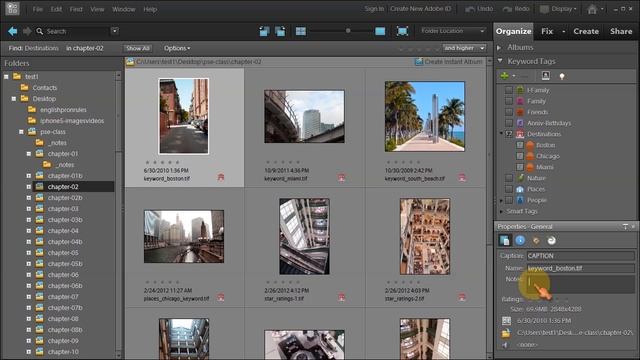Click the rotate left icon in toolbar

point(264,31)
